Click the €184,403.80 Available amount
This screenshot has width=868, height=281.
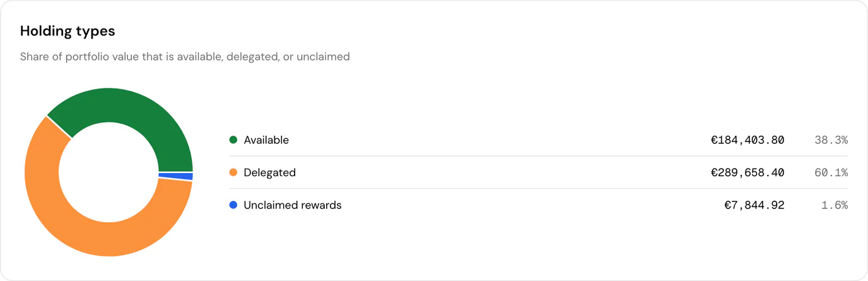[748, 140]
